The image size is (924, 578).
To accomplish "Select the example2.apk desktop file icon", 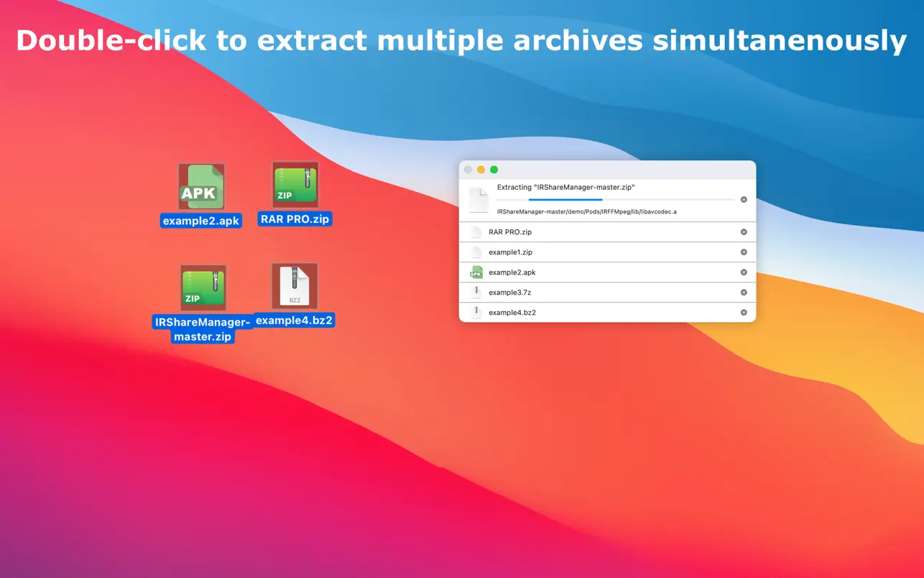I will click(201, 187).
